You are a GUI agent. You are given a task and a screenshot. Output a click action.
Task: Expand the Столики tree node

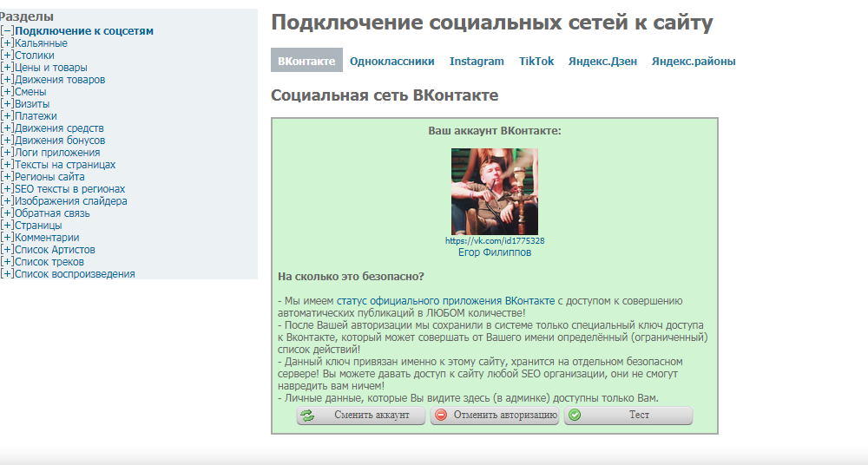tap(7, 56)
